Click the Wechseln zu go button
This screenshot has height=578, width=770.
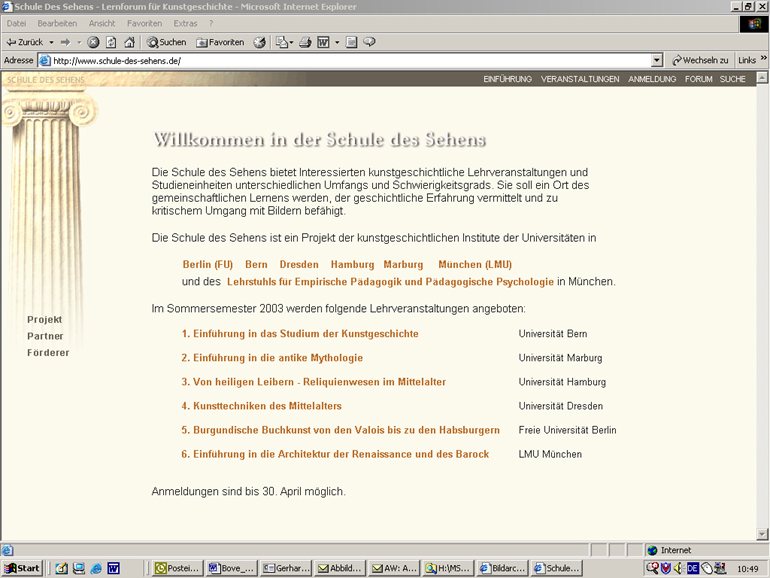pos(700,60)
